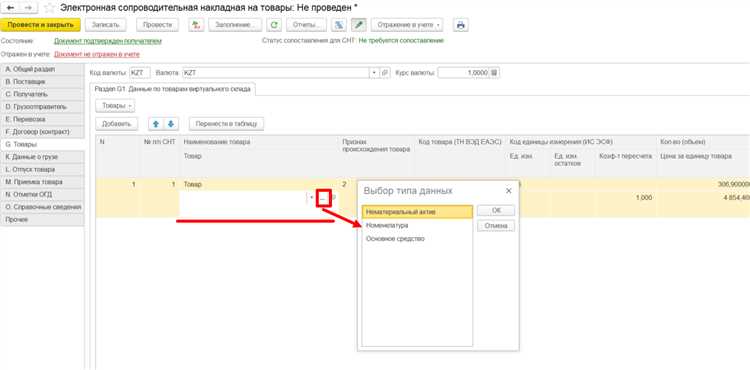
Task: Click the back navigation arrow
Action: (x=10, y=8)
